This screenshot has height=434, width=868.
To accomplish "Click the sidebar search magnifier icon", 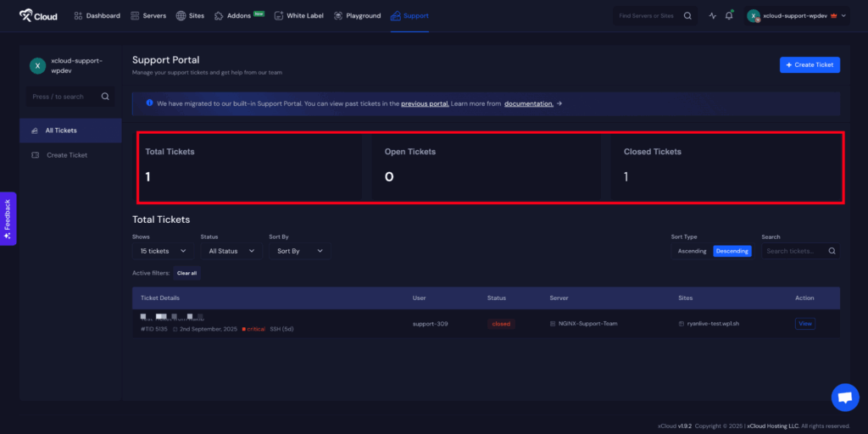I will [105, 97].
